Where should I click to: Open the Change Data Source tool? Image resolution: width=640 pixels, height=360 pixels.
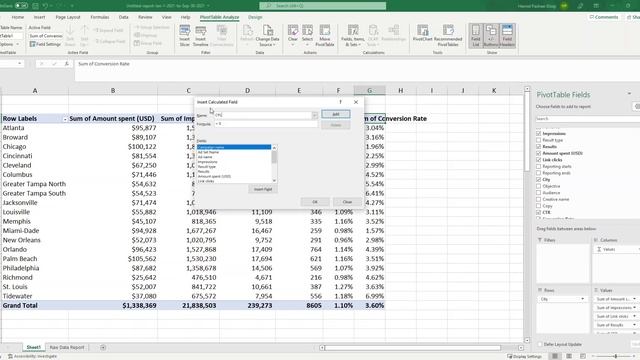pyautogui.click(x=267, y=36)
